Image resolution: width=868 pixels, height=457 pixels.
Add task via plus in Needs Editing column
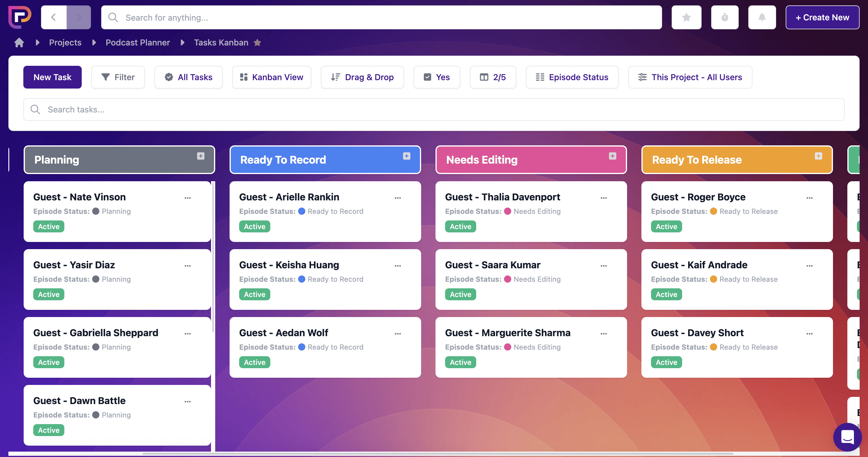[612, 156]
